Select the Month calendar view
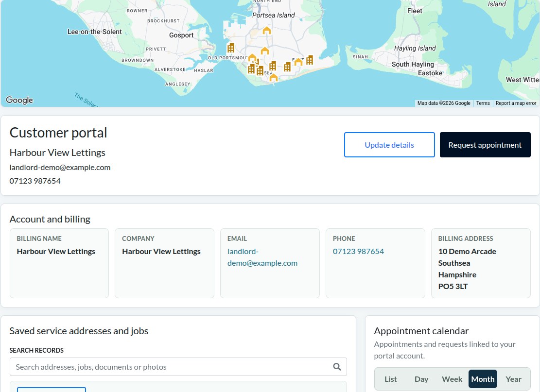The width and height of the screenshot is (540, 392). point(483,379)
